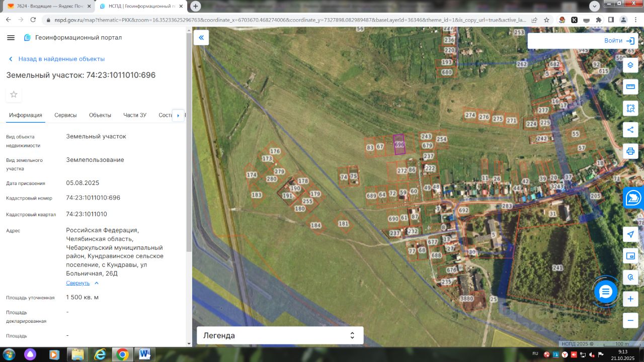The height and width of the screenshot is (362, 644).
Task: Open Microsoft Word from the taskbar
Action: coord(144,354)
